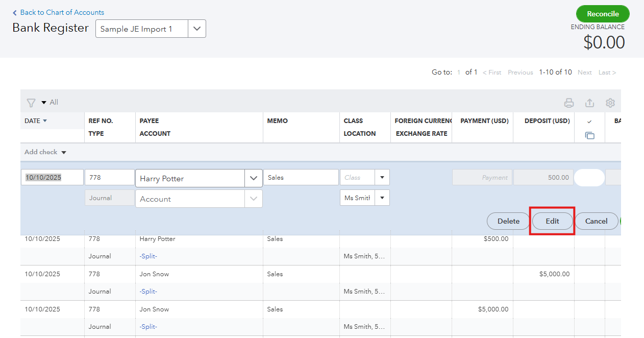The image size is (644, 338).
Task: Click the Delete button
Action: [x=508, y=221]
